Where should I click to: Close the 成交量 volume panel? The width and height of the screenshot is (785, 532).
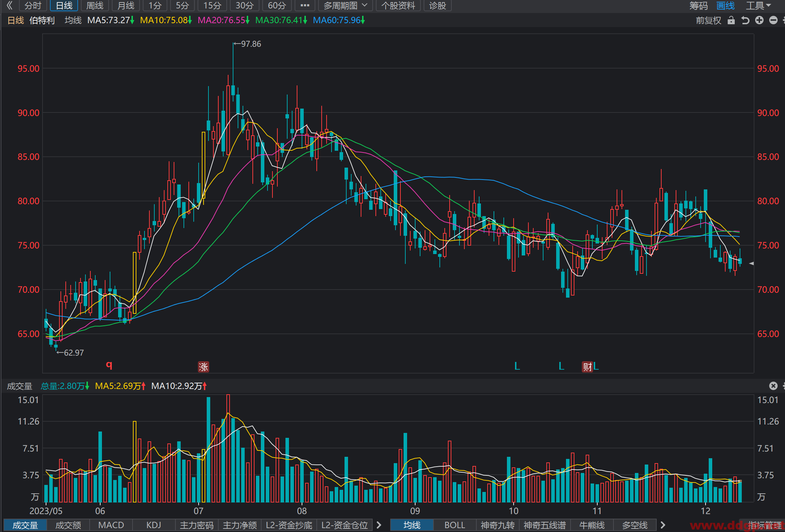tap(773, 386)
